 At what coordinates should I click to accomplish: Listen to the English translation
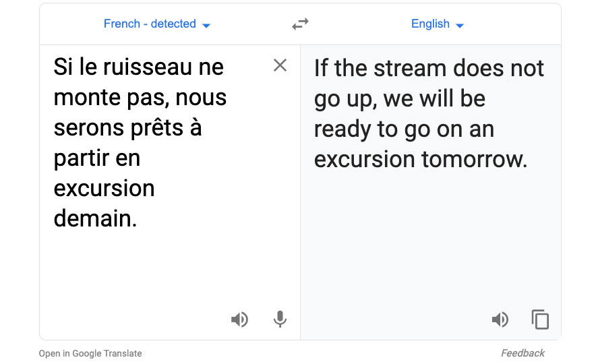pyautogui.click(x=500, y=320)
